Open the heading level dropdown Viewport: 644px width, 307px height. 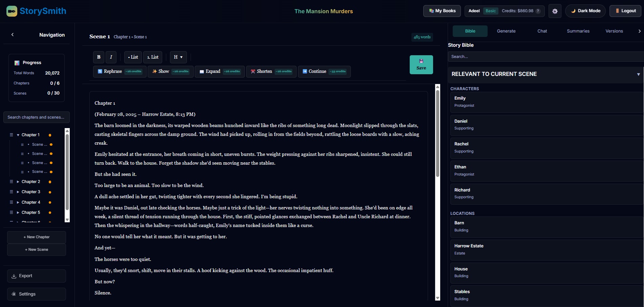click(x=178, y=57)
